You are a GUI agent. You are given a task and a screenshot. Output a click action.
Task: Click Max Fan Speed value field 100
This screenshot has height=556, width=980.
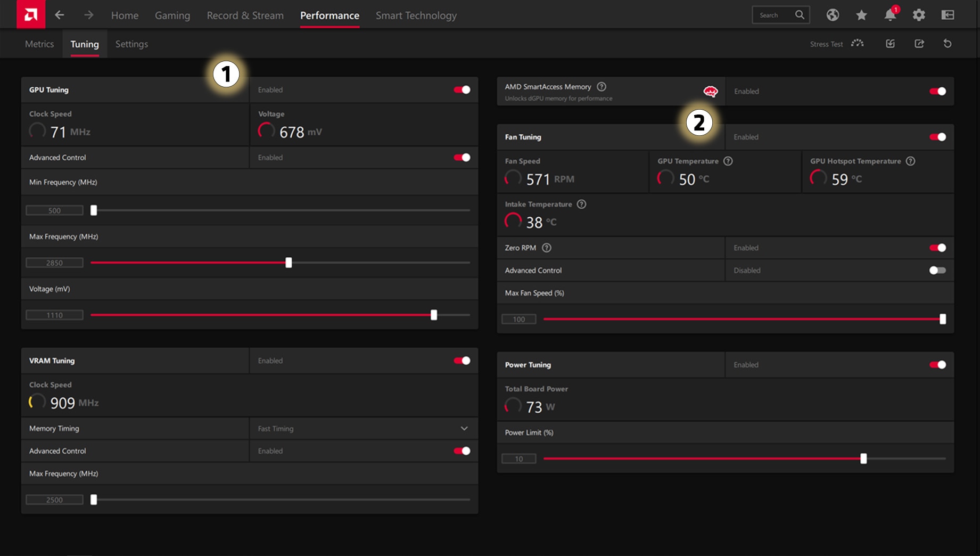click(519, 319)
